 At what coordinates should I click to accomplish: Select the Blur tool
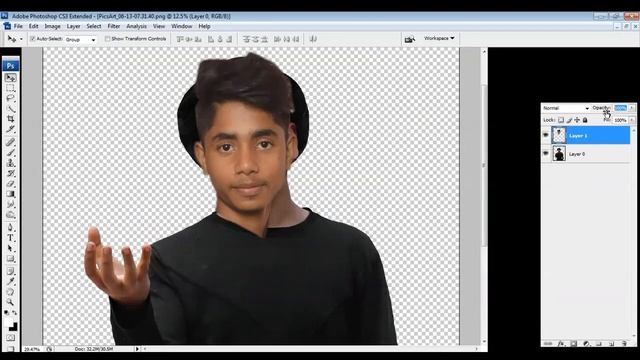[x=11, y=204]
